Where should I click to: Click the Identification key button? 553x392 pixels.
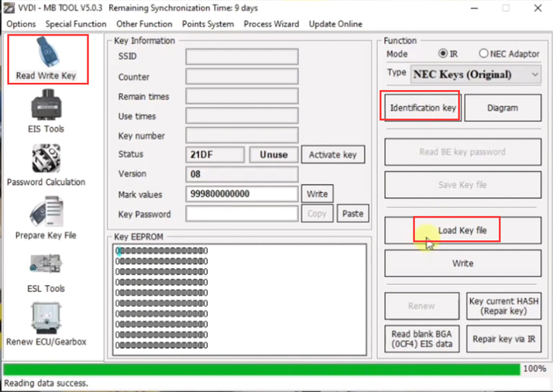coord(423,108)
